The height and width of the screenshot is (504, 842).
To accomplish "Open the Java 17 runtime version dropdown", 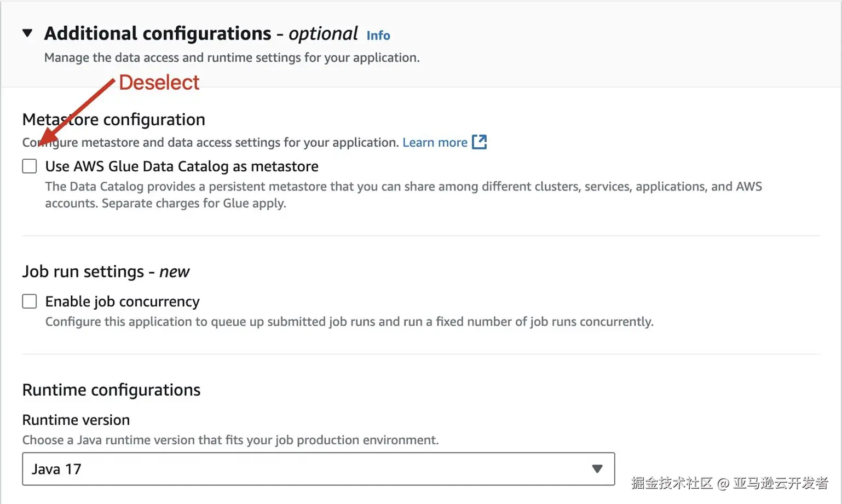I will click(x=307, y=469).
